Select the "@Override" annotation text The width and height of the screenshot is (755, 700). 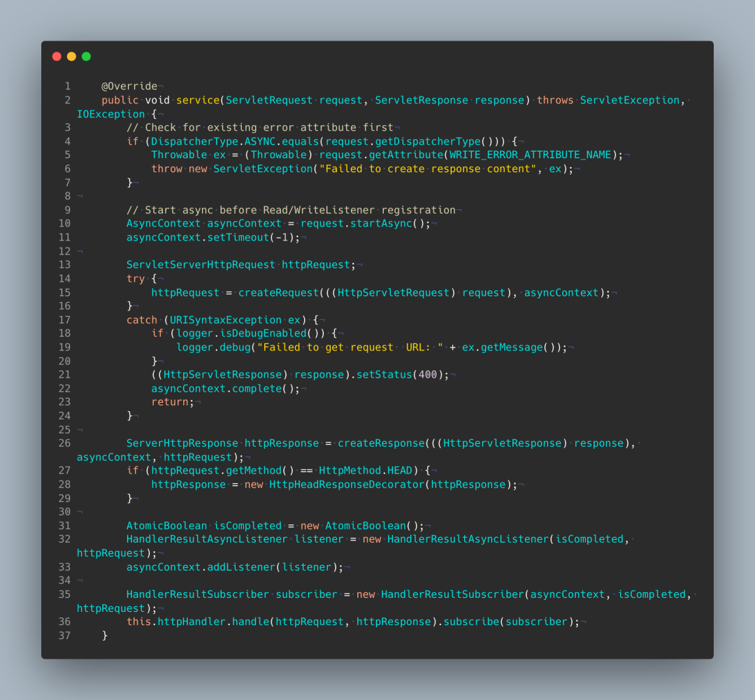click(129, 86)
